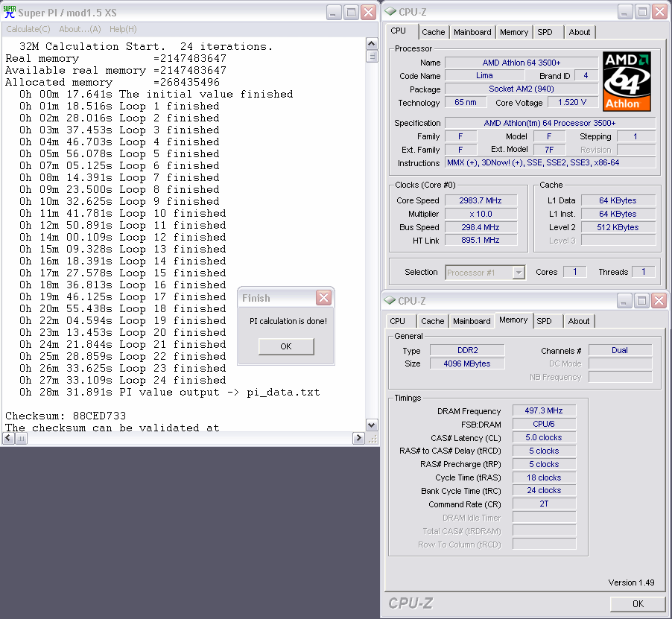Click FSB:DRAM value CPU/6
The image size is (672, 619).
click(544, 424)
